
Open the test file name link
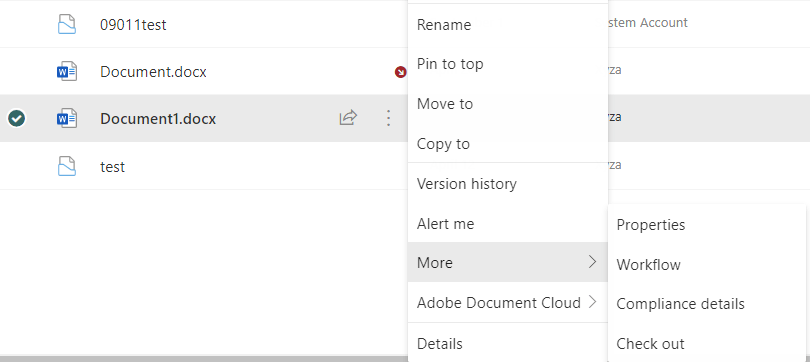pos(113,167)
